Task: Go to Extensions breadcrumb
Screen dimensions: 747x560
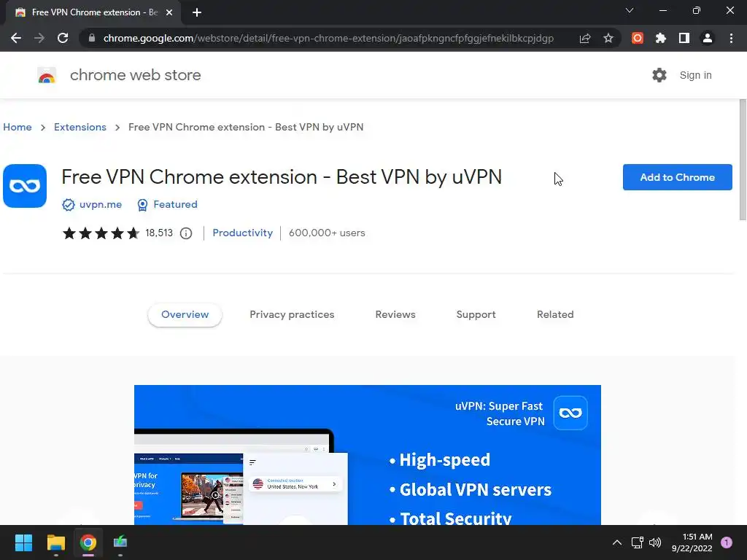Action: click(80, 127)
